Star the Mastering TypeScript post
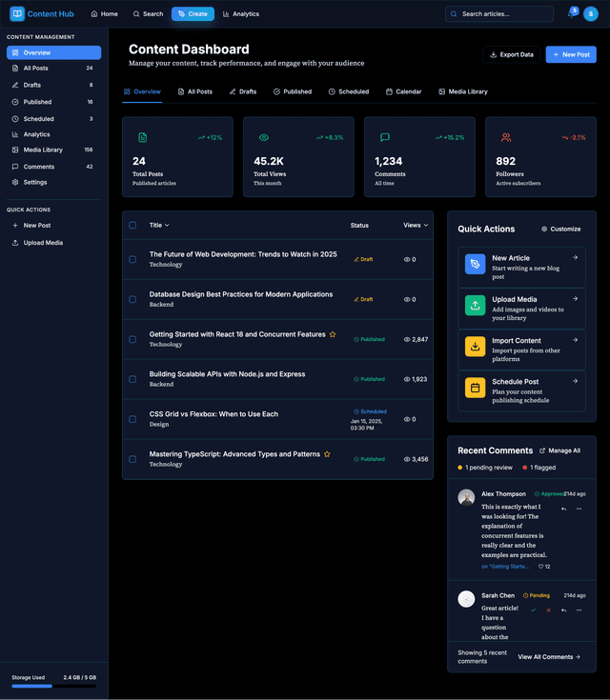The height and width of the screenshot is (700, 610). pos(327,454)
